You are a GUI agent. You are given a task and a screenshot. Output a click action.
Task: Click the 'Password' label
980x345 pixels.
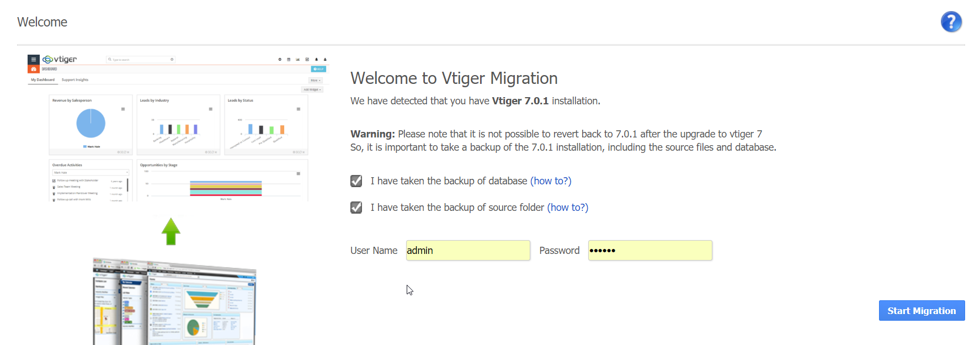[560, 251]
